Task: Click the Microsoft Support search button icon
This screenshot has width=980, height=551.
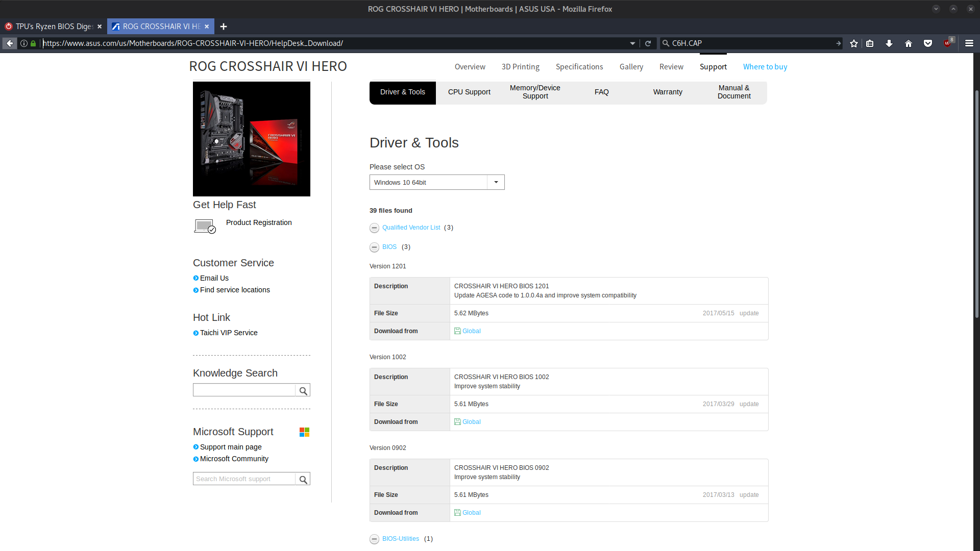Action: click(304, 479)
